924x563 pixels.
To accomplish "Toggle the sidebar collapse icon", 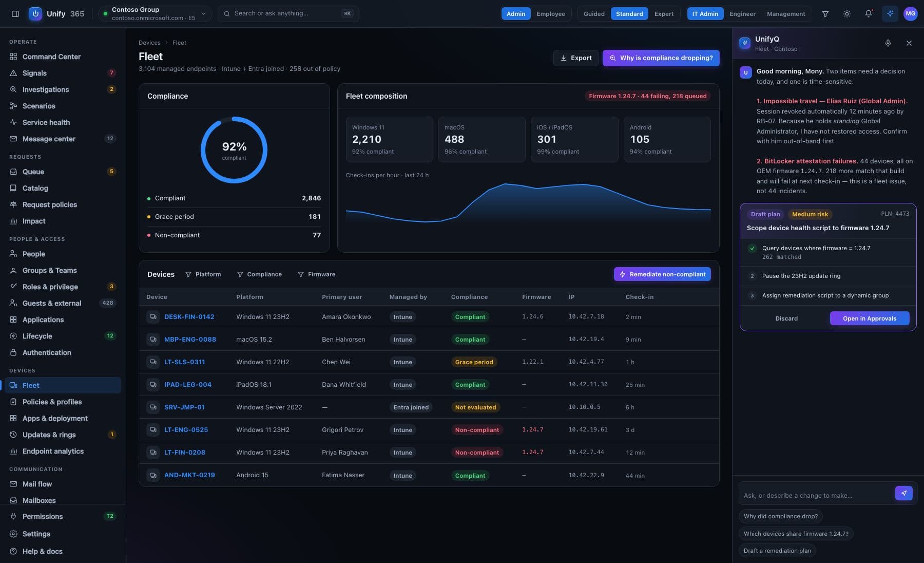I will (15, 14).
